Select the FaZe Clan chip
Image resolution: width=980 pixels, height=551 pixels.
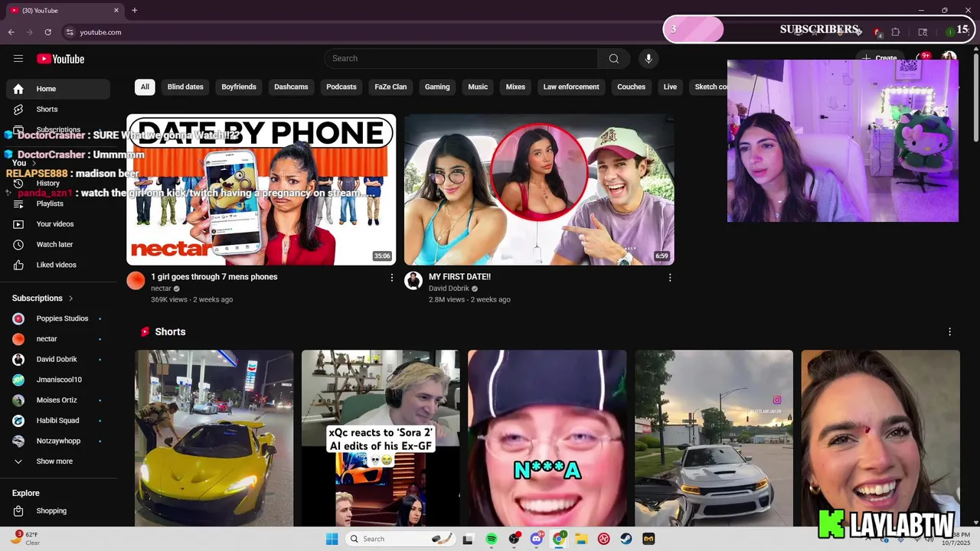click(x=390, y=86)
